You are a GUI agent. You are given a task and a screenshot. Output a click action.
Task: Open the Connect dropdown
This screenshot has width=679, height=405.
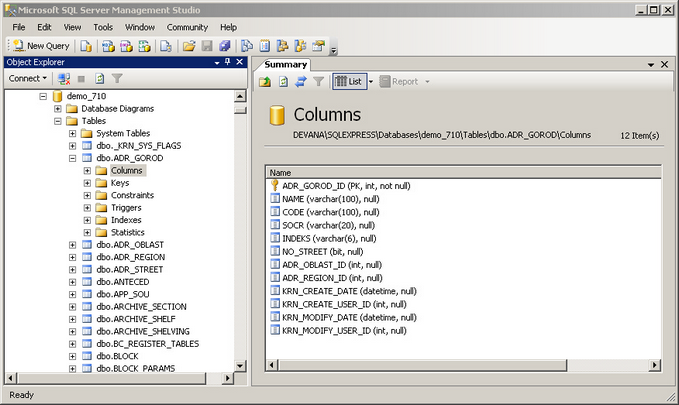coord(28,78)
